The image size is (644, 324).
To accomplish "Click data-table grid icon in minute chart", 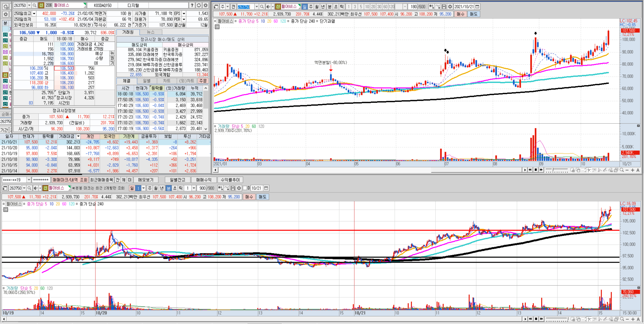I will pos(6,210).
